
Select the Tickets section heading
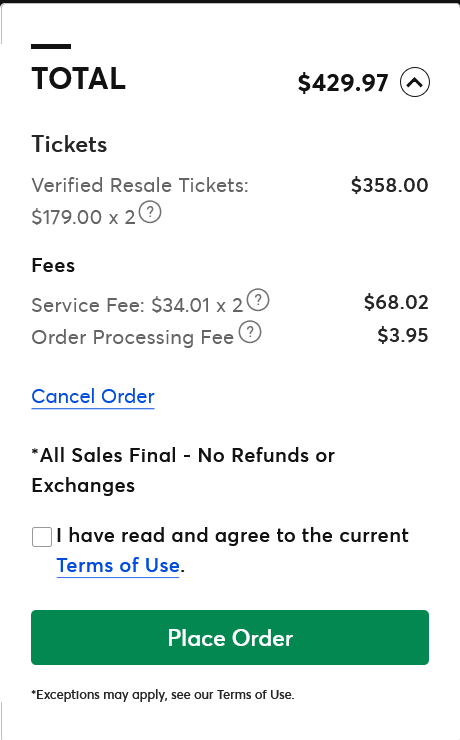click(69, 144)
